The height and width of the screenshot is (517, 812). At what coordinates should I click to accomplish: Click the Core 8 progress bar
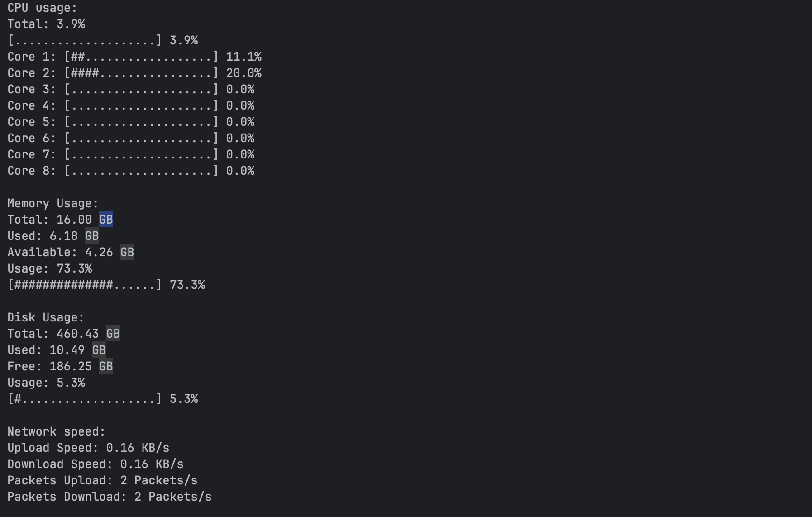click(141, 171)
